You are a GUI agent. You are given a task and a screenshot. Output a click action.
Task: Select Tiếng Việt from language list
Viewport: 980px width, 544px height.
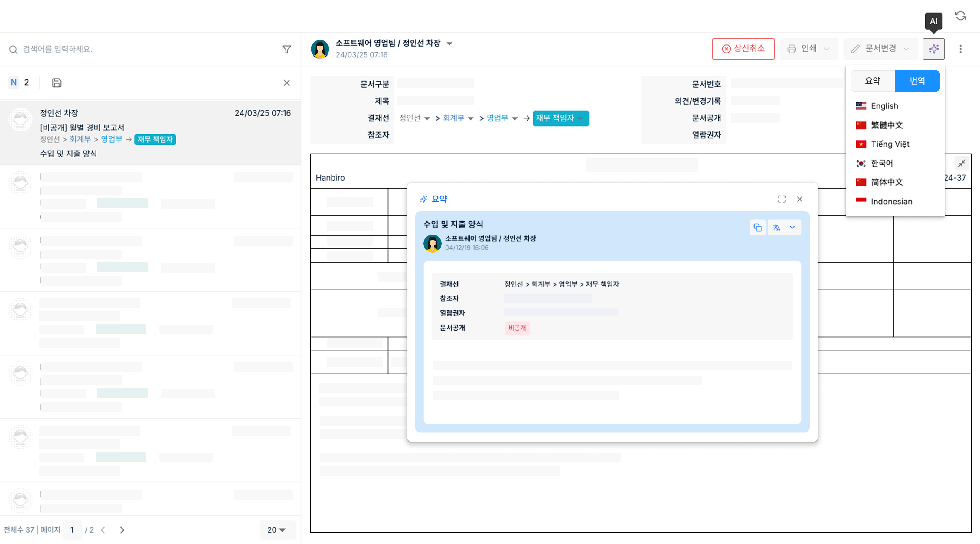[x=890, y=144]
